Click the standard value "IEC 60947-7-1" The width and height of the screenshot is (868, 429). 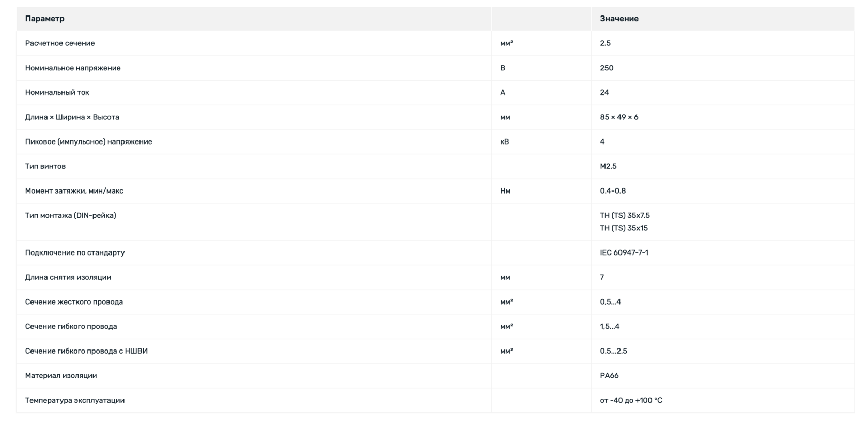pos(624,253)
